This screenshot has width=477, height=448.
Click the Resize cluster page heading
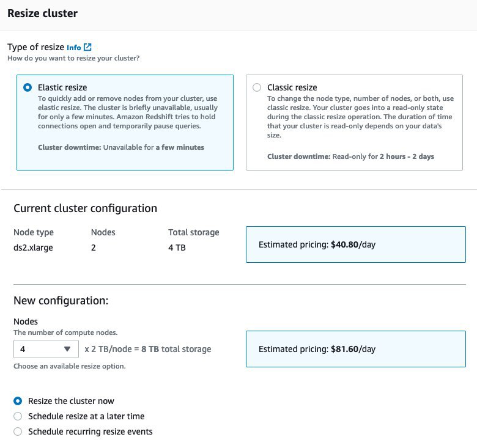(x=42, y=13)
